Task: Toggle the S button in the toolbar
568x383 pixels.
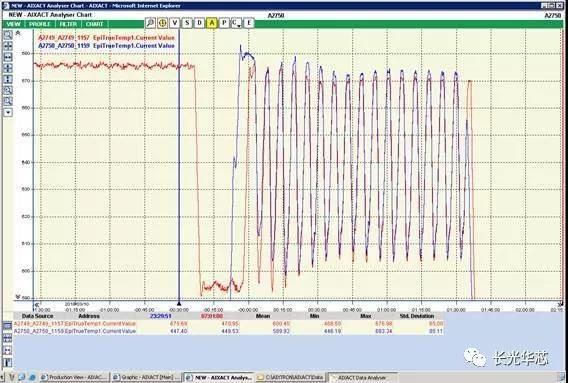Action: point(187,23)
